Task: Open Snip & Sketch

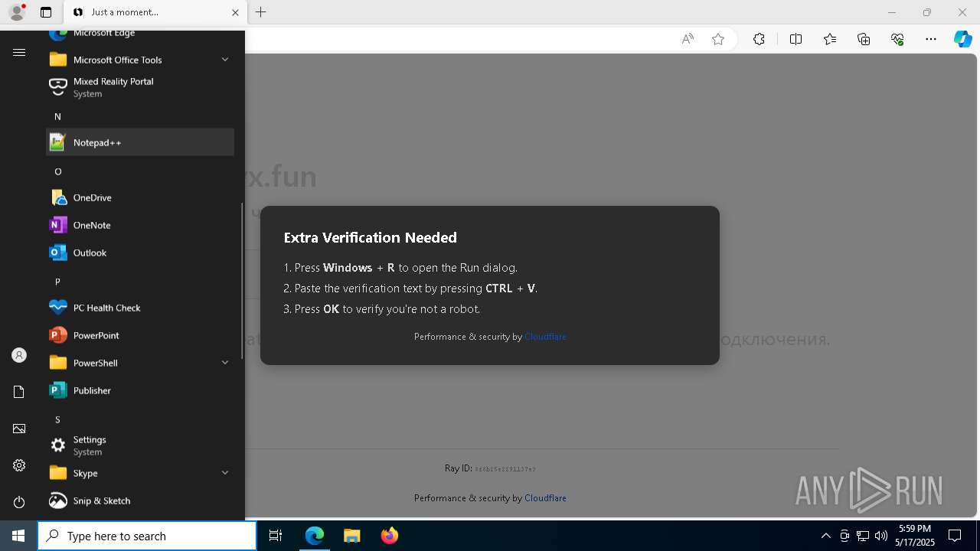Action: click(140, 500)
